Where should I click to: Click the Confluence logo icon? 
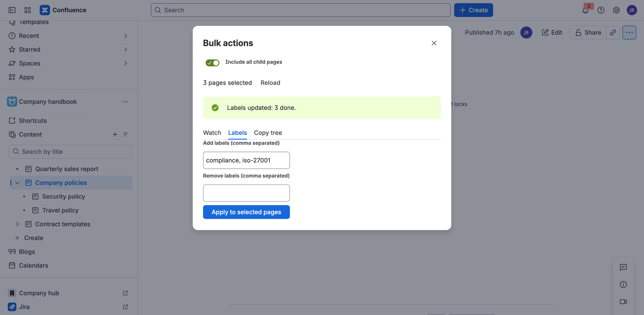(45, 10)
